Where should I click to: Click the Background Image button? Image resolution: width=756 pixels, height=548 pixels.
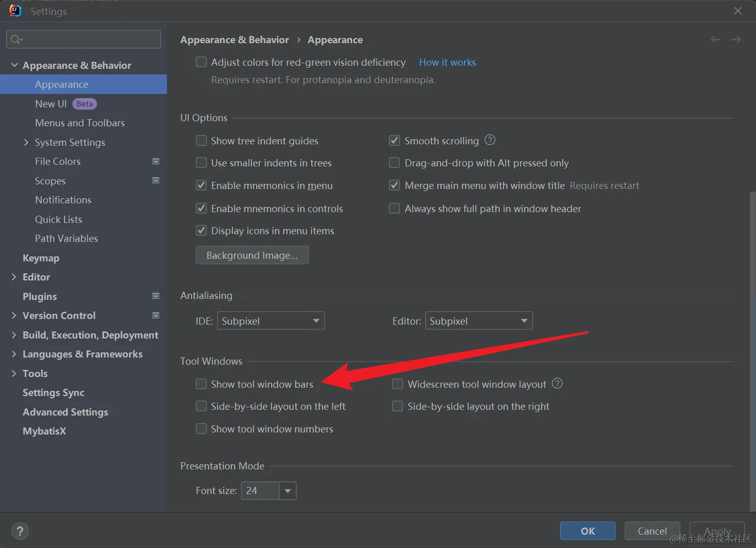tap(252, 255)
